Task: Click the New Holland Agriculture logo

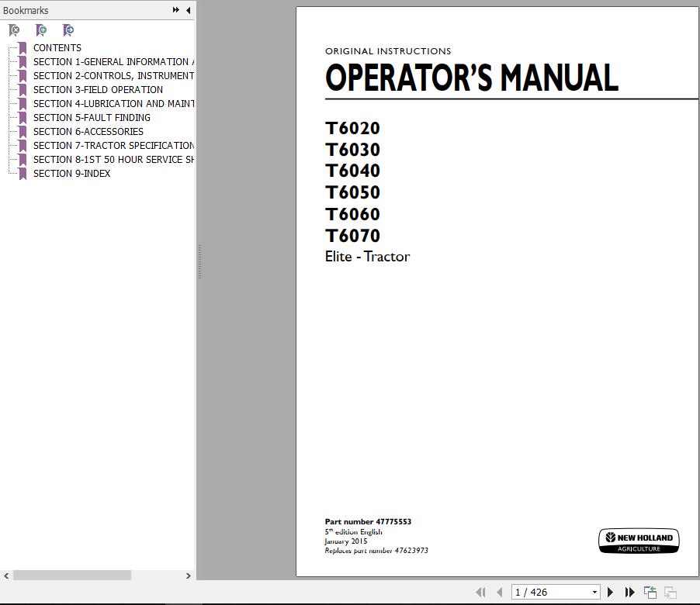Action: 639,541
